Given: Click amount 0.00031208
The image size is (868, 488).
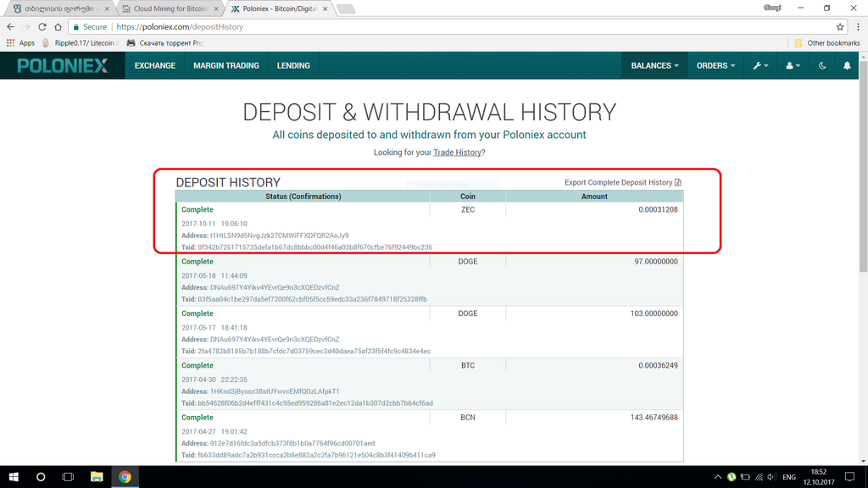Looking at the screenshot, I should click(658, 210).
